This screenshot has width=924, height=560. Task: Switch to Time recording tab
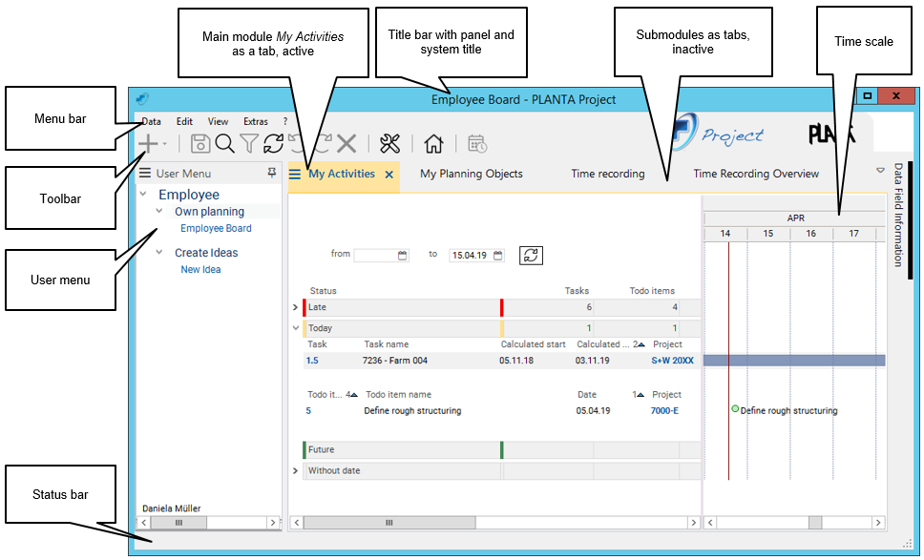[x=607, y=174]
